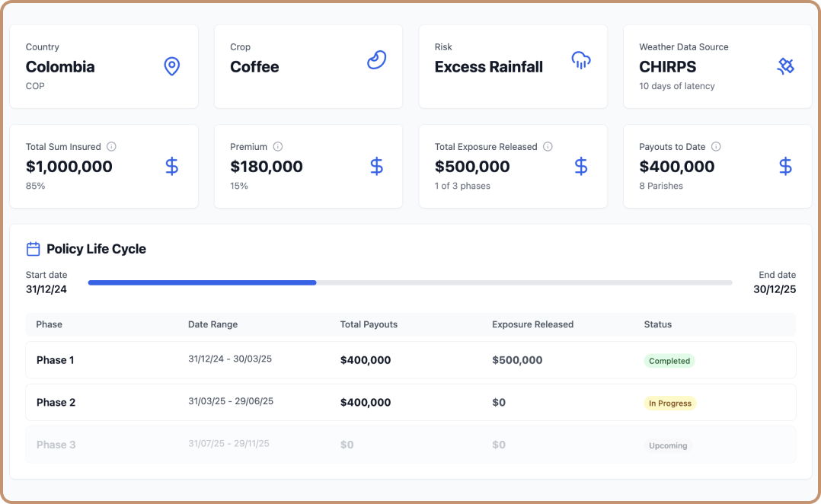This screenshot has width=821, height=504.
Task: Click the policy life cycle progress bar
Action: pyautogui.click(x=410, y=282)
